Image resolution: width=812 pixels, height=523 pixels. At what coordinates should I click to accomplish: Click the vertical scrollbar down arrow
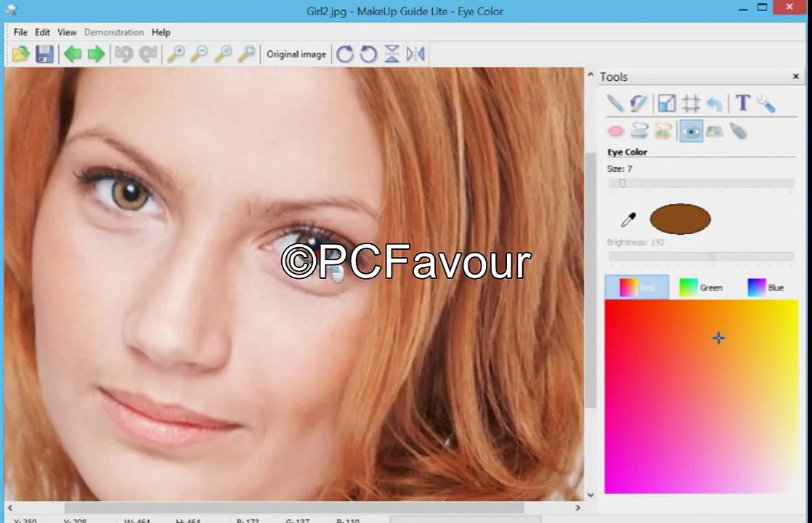[x=590, y=495]
